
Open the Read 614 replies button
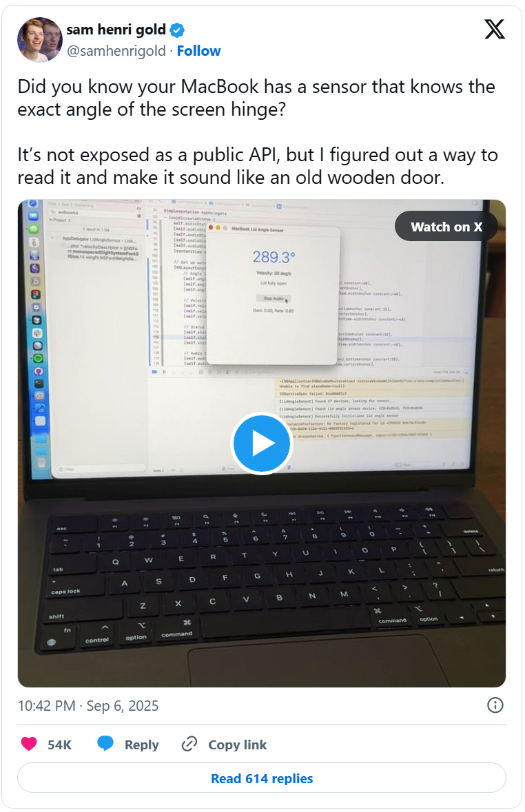[x=262, y=778]
